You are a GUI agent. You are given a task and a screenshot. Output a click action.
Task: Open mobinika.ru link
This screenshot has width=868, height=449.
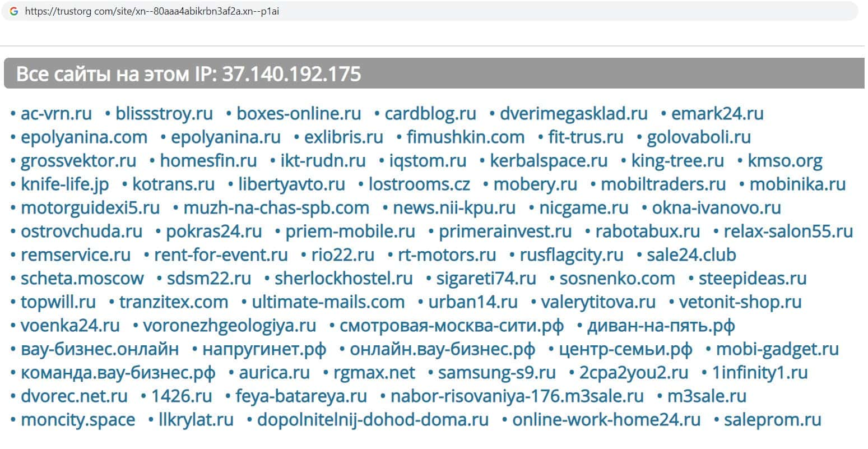click(x=797, y=184)
